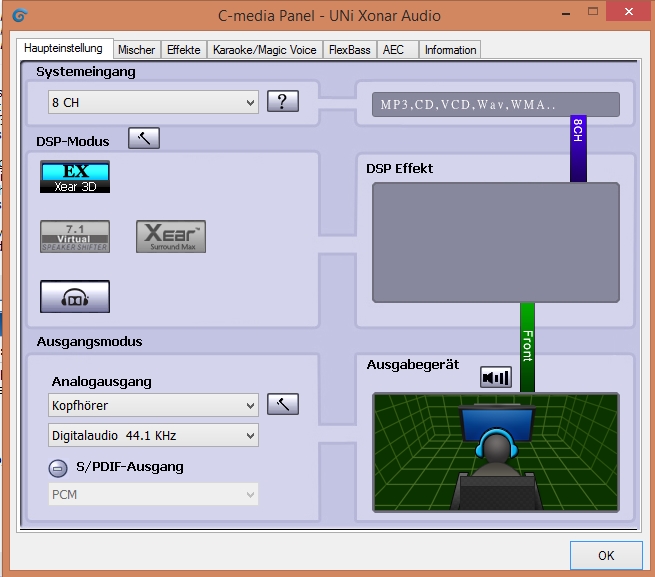Screen dimensions: 655x577
Task: Open the 8 CH Systemeingang dropdown
Action: 153,102
